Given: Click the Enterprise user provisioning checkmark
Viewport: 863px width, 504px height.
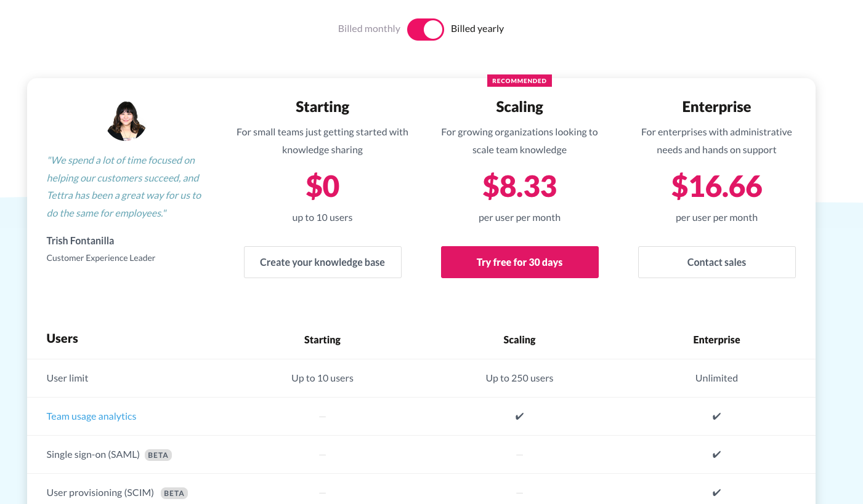Looking at the screenshot, I should (x=716, y=493).
